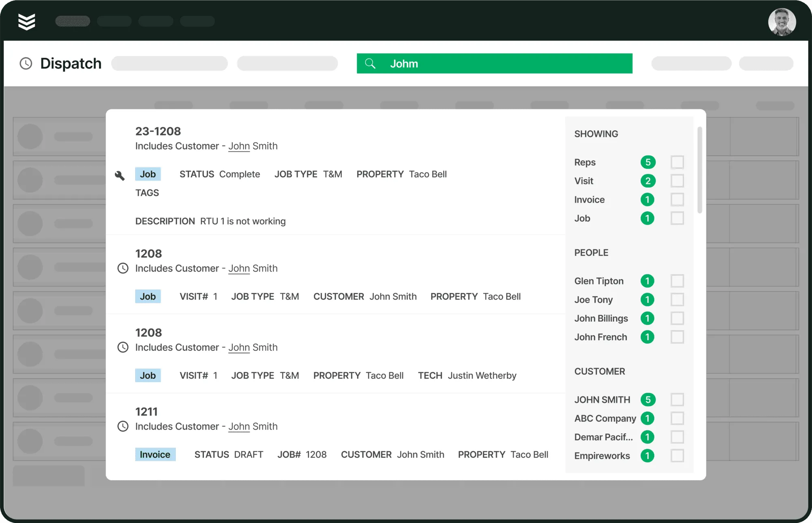Check the Visit filter checkbox
This screenshot has width=812, height=523.
pos(677,181)
